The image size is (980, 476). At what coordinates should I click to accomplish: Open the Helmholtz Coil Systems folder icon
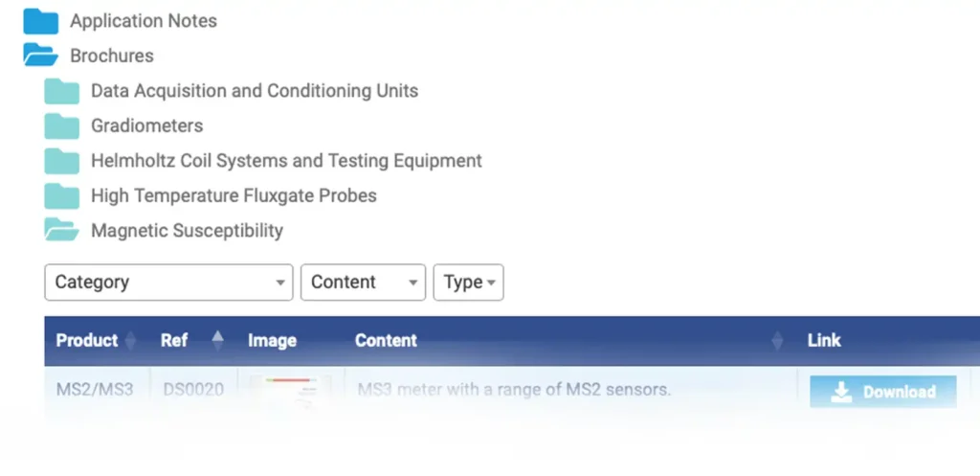tap(62, 161)
